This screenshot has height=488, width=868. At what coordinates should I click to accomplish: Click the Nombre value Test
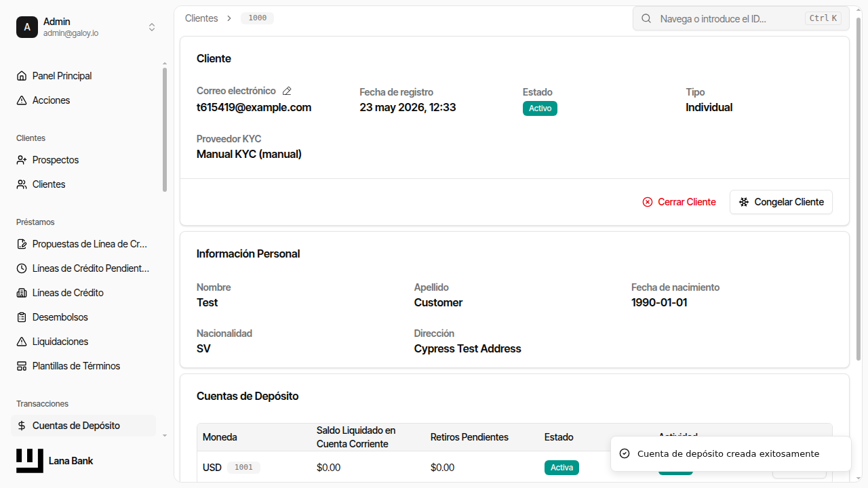point(207,302)
